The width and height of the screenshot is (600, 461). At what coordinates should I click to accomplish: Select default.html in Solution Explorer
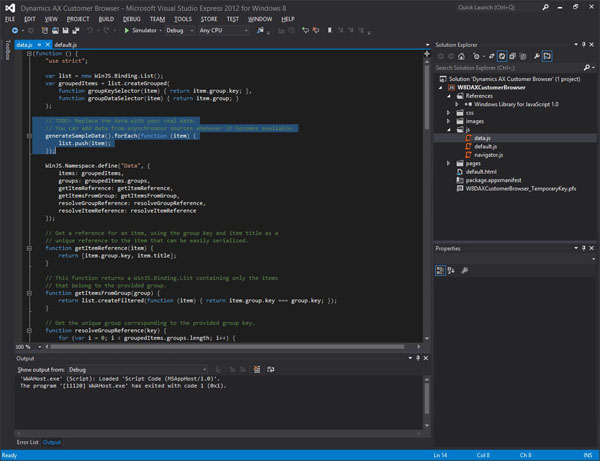(x=481, y=172)
